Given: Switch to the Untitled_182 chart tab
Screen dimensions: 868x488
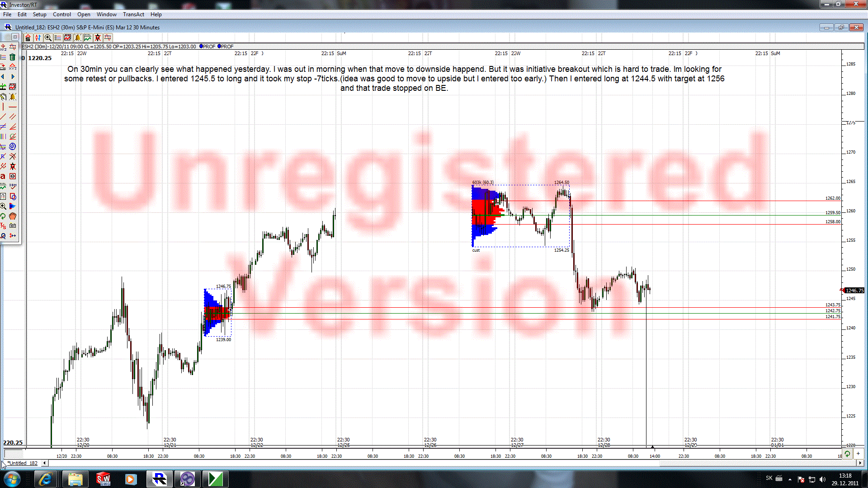Looking at the screenshot, I should coord(23,463).
